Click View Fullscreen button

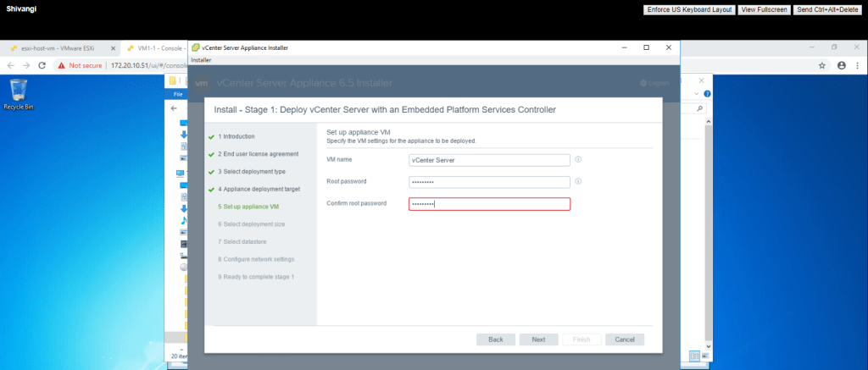[763, 9]
